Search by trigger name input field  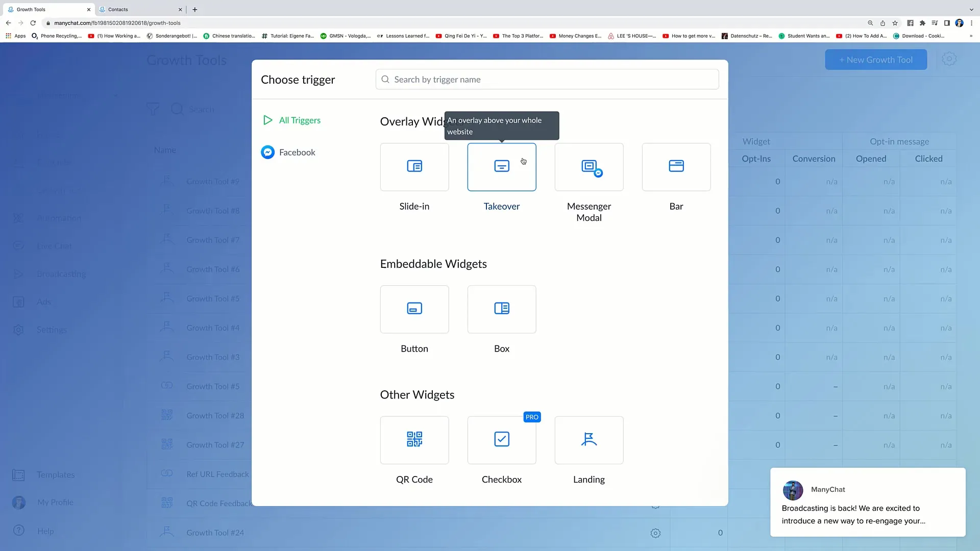coord(549,80)
